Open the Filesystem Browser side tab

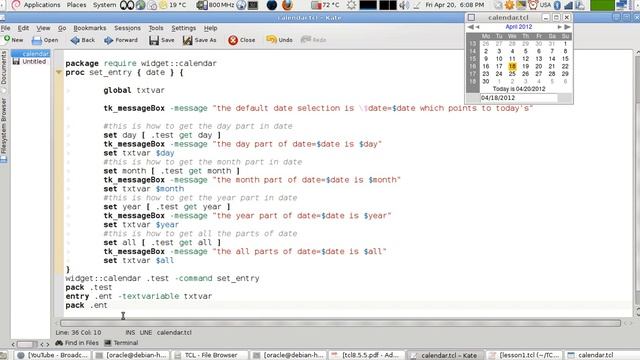pyautogui.click(x=4, y=130)
